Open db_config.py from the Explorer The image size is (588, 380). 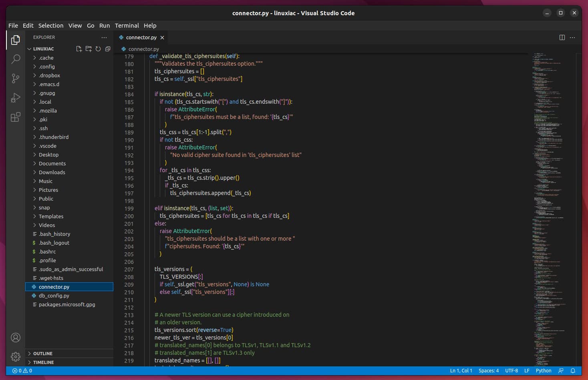pyautogui.click(x=55, y=296)
